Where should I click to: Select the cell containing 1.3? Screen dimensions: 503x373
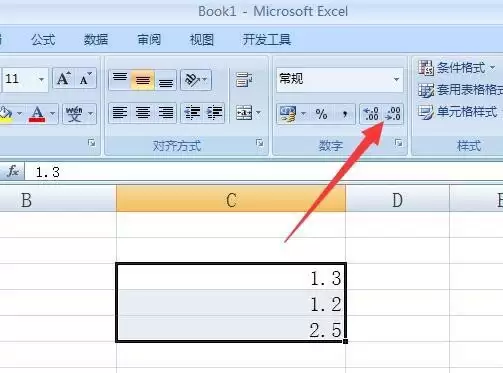(231, 277)
